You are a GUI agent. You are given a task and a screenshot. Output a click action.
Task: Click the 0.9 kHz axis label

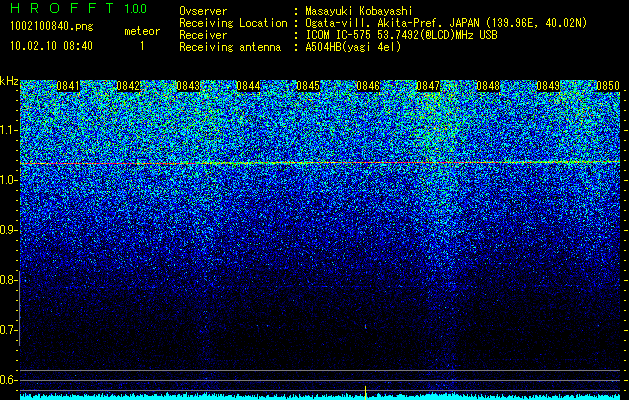[8, 230]
